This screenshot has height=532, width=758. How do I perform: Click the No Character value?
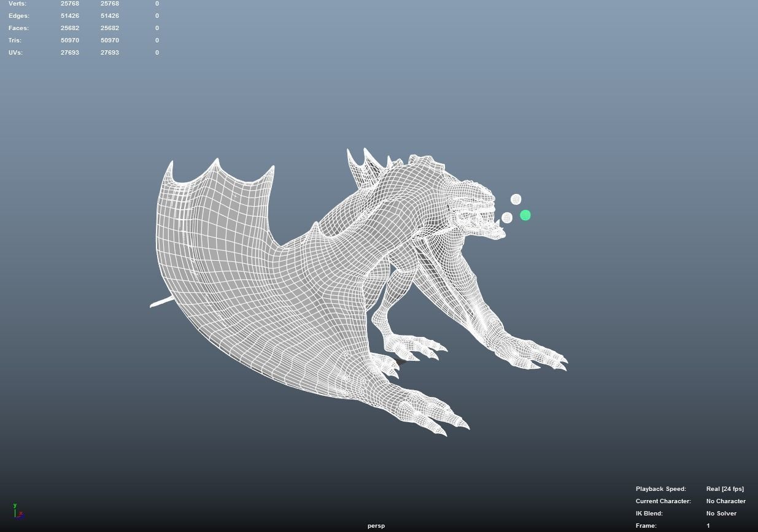[x=726, y=501]
